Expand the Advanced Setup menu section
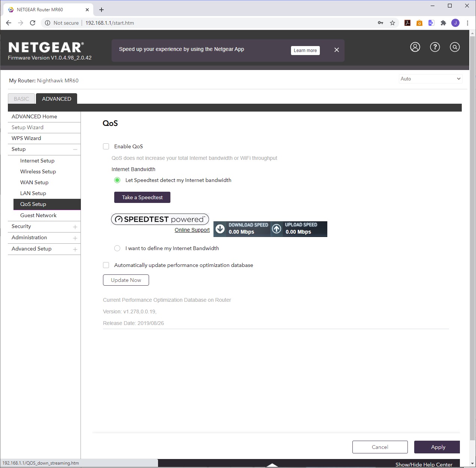This screenshot has height=468, width=476. [x=75, y=249]
